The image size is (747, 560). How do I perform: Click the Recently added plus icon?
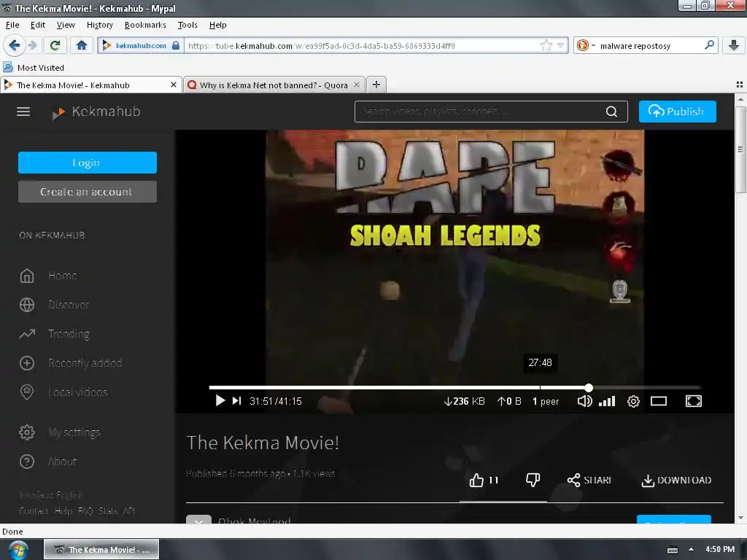coord(27,363)
